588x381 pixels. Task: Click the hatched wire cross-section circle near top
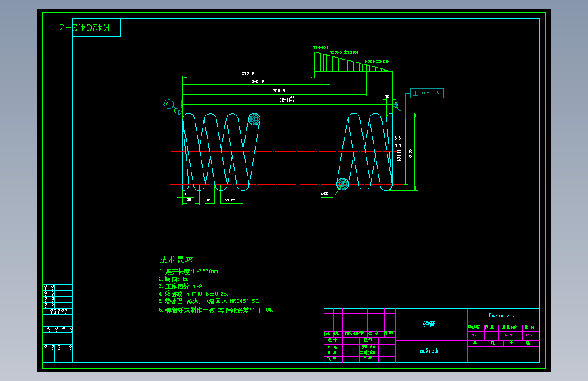point(254,119)
